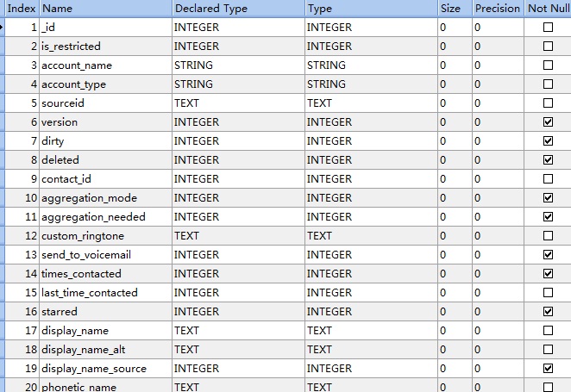Viewport: 571px width, 392px height.
Task: Select the deleted name cell
Action: pos(105,159)
